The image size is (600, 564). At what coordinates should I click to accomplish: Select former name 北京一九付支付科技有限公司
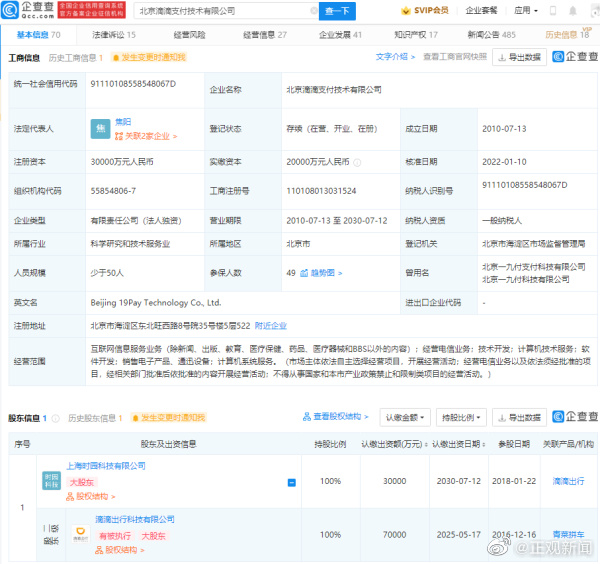pos(533,267)
